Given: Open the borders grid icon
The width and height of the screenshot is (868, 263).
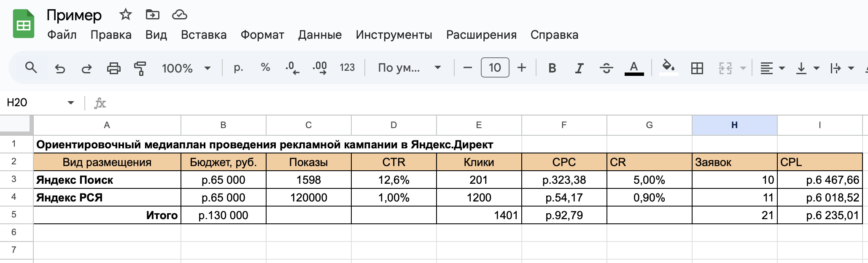Looking at the screenshot, I should 697,68.
